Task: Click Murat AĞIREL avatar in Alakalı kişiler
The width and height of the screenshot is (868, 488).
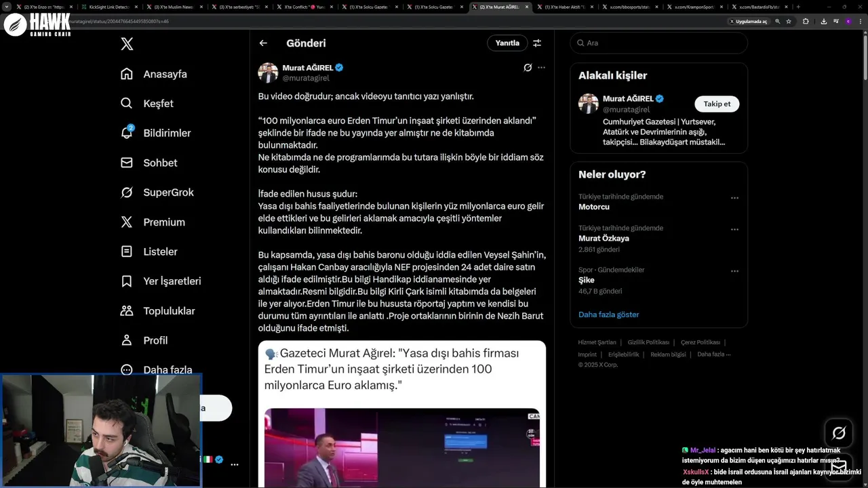Action: (589, 104)
